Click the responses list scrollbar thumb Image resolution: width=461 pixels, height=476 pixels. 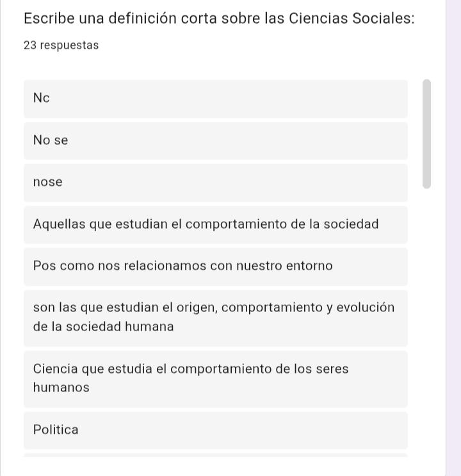pos(426,133)
